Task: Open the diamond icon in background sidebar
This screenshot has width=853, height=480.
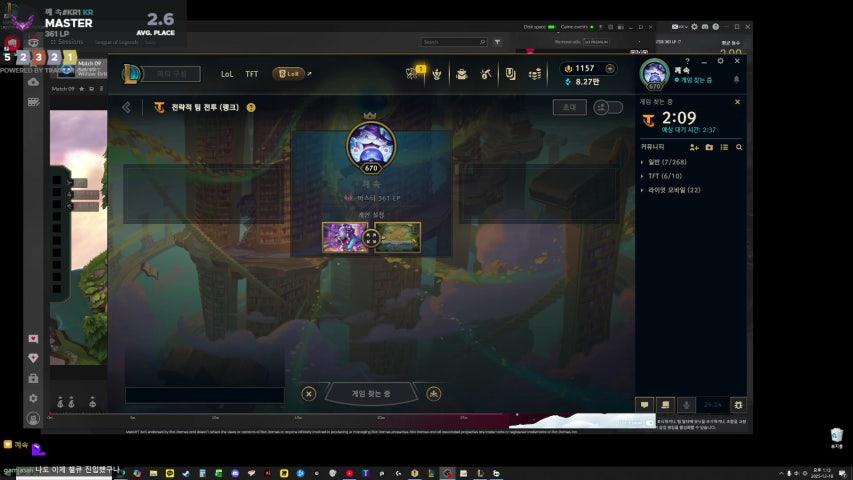Action: pyautogui.click(x=33, y=358)
